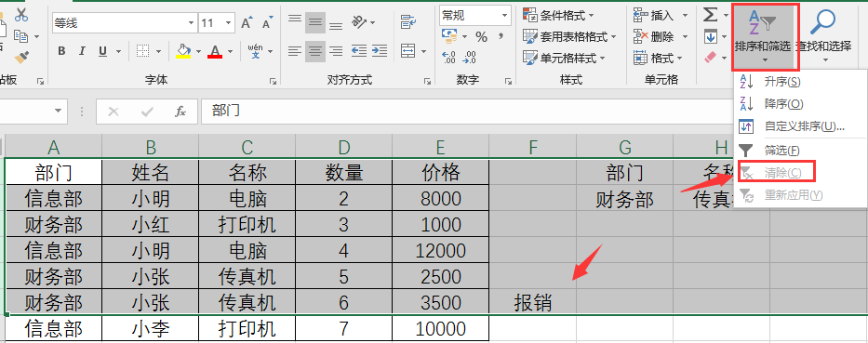Choose 降序(O) descending sort

point(800,103)
